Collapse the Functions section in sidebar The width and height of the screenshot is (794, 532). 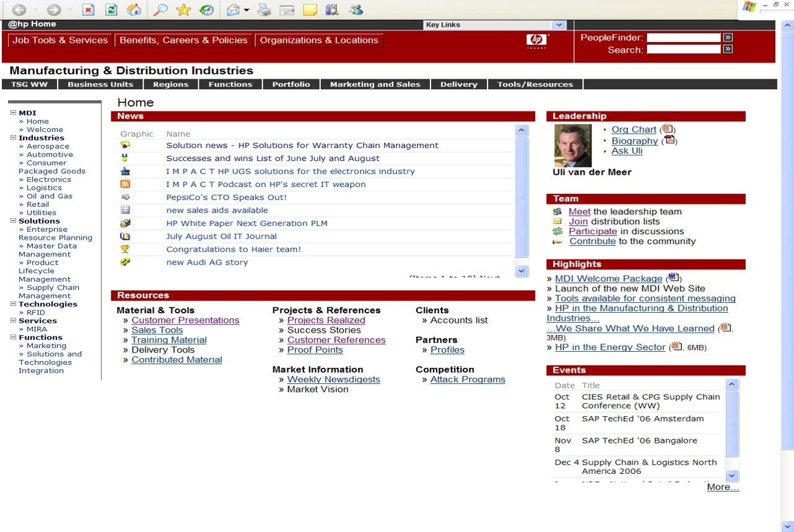[x=14, y=337]
